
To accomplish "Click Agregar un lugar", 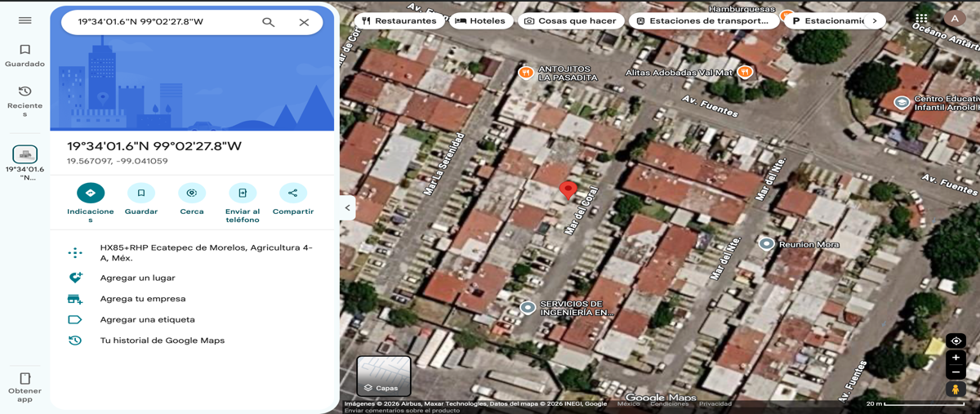I will (192, 278).
